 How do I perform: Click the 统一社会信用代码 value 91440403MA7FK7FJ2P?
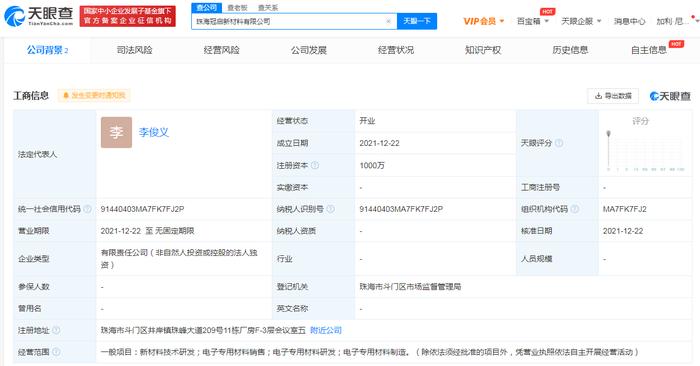[x=142, y=209]
